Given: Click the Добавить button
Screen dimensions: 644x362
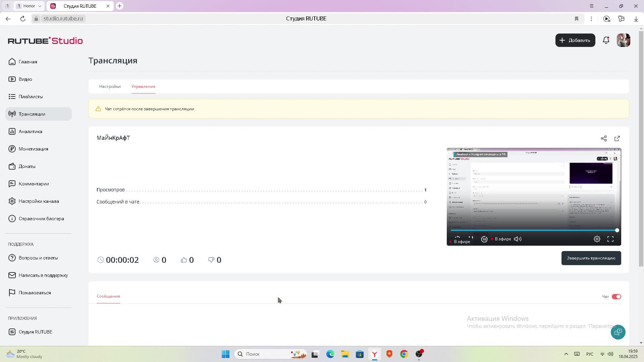Looking at the screenshot, I should (575, 40).
